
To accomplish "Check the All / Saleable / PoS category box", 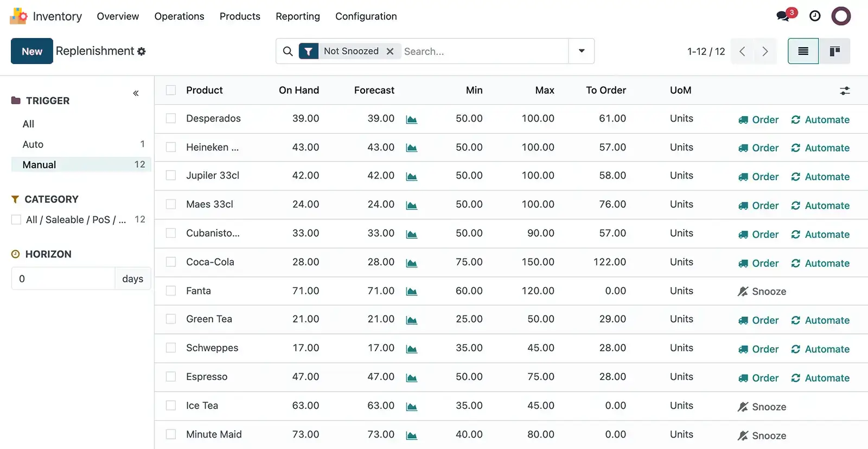I will click(16, 220).
